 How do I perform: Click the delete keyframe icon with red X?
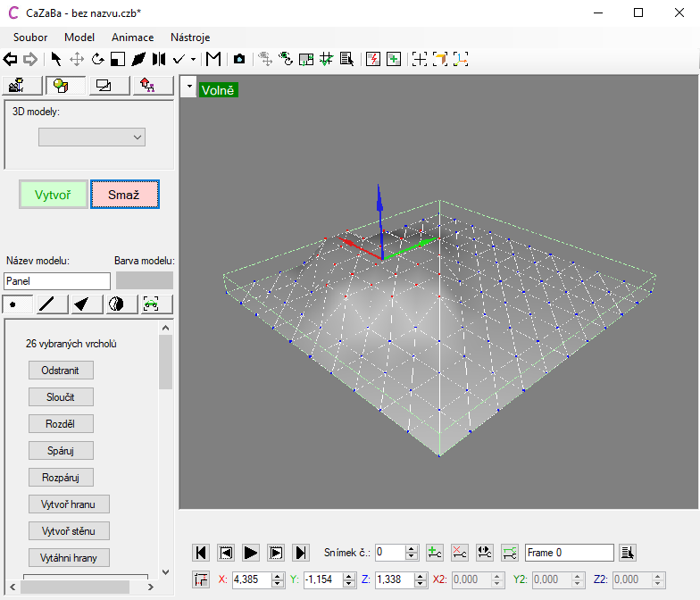(460, 553)
